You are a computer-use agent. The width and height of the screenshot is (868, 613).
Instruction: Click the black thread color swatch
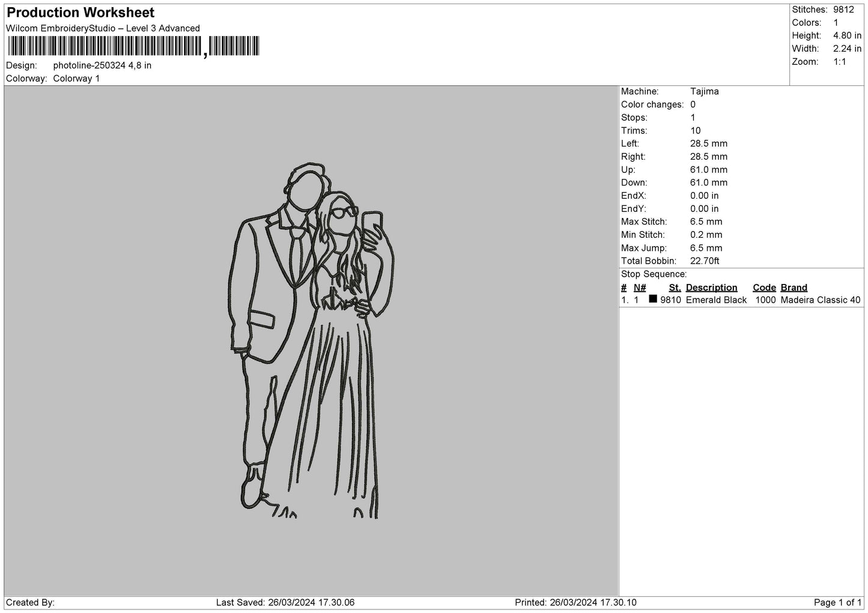coord(653,299)
